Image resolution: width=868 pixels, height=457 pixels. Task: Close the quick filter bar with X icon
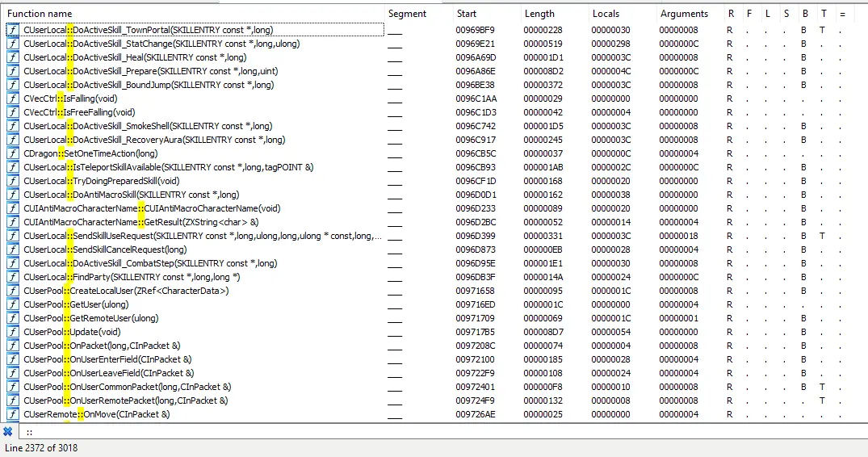pyautogui.click(x=8, y=431)
